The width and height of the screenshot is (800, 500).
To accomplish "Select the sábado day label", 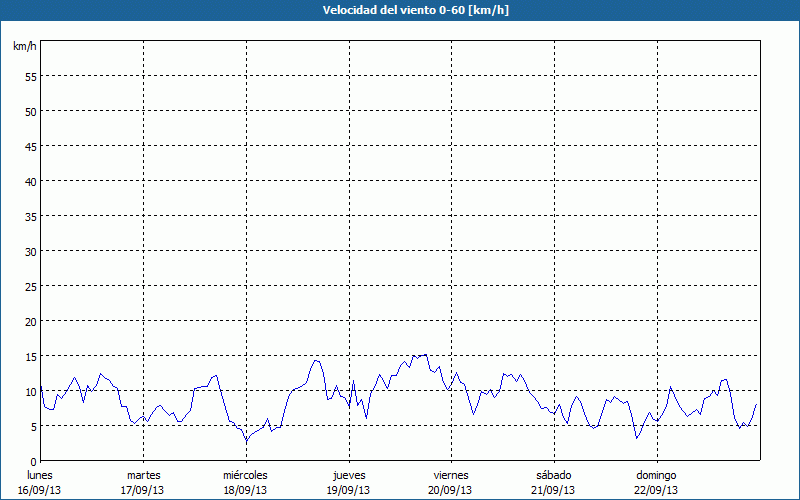I will [x=554, y=475].
